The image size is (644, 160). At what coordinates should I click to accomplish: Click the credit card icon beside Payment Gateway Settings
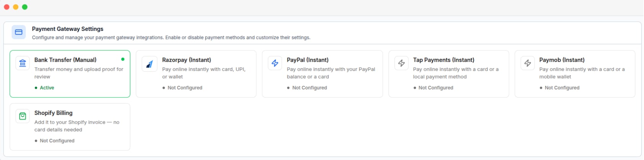[x=19, y=32]
